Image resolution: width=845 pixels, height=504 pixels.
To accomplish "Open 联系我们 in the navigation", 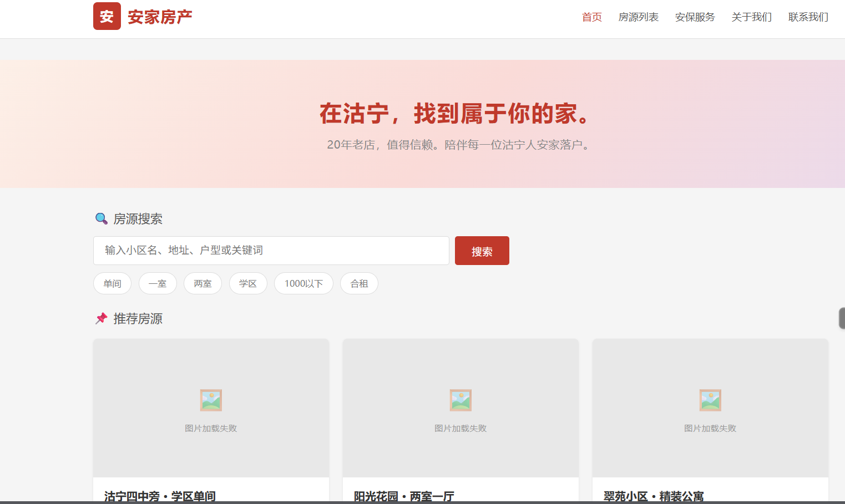I will click(x=808, y=17).
